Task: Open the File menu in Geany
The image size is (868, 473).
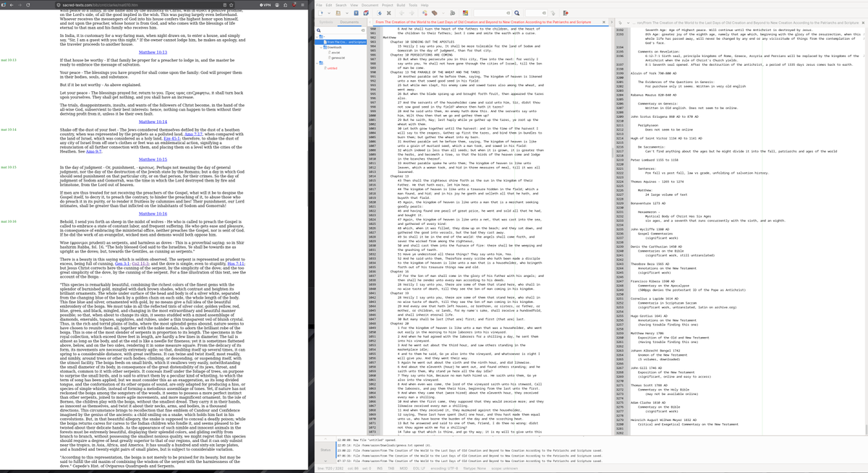Action: coord(319,5)
